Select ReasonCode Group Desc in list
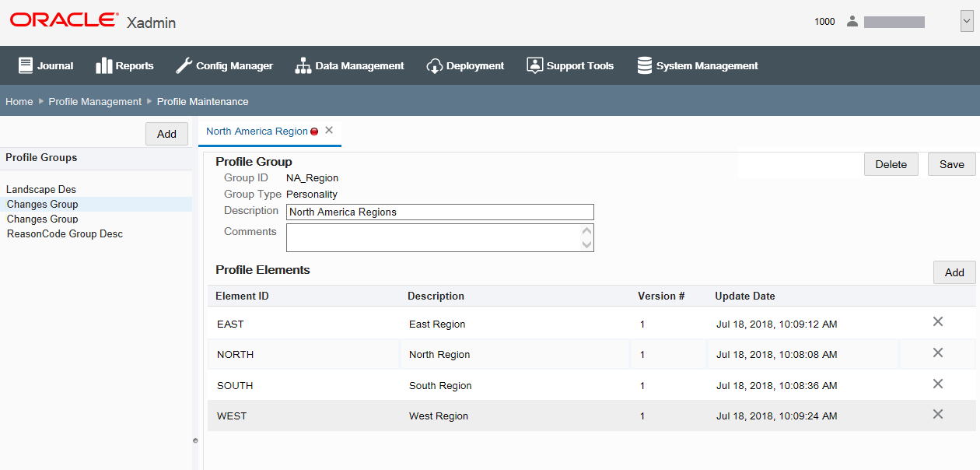This screenshot has width=980, height=470. pyautogui.click(x=65, y=233)
